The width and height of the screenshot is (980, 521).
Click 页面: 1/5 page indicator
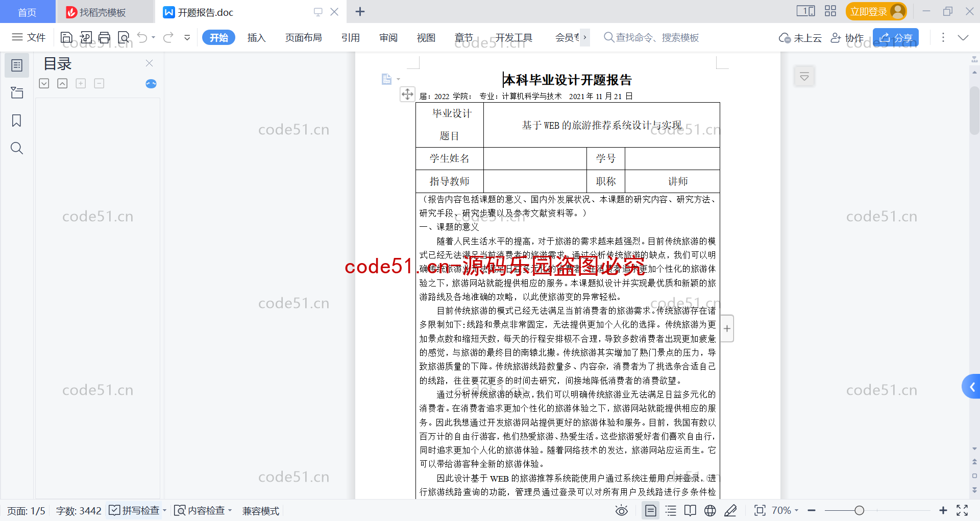coord(26,510)
